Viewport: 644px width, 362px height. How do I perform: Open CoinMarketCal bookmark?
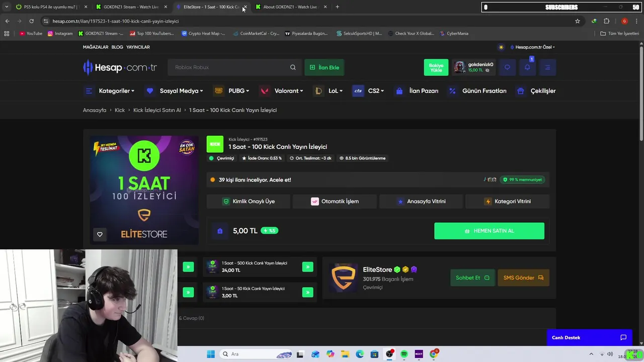(256, 34)
